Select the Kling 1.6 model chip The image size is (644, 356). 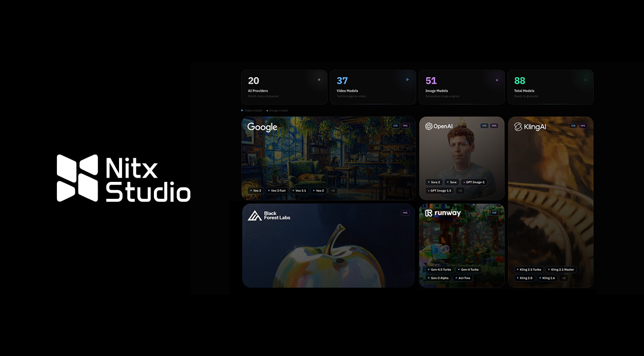(x=547, y=278)
